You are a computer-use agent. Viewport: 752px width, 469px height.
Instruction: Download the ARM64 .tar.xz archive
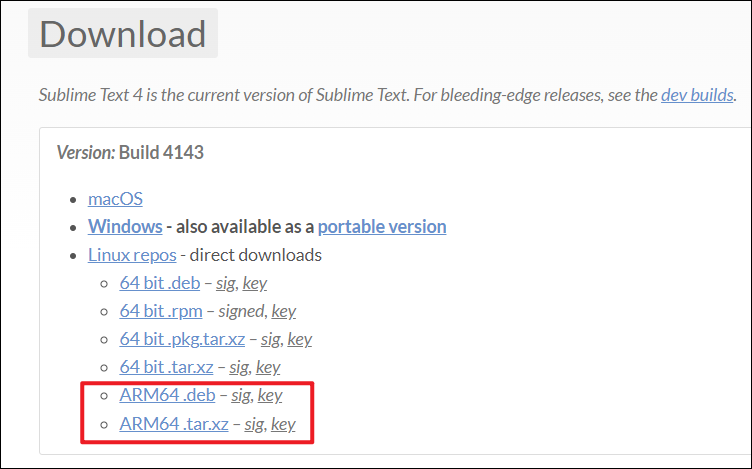(x=174, y=424)
